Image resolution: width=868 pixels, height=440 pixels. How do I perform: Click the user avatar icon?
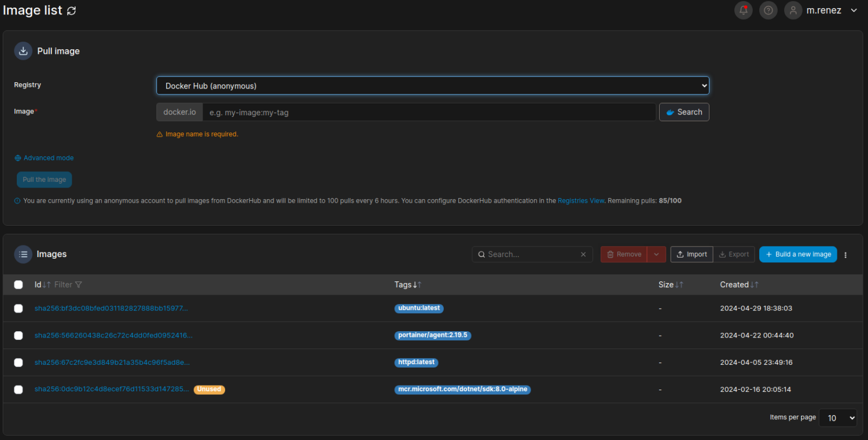click(x=793, y=10)
